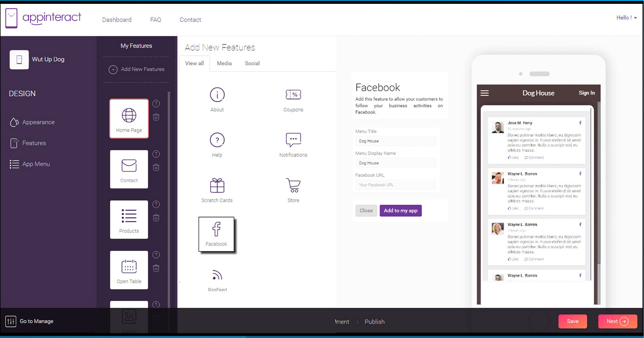
Task: Open the Home Page feature card
Action: [129, 119]
